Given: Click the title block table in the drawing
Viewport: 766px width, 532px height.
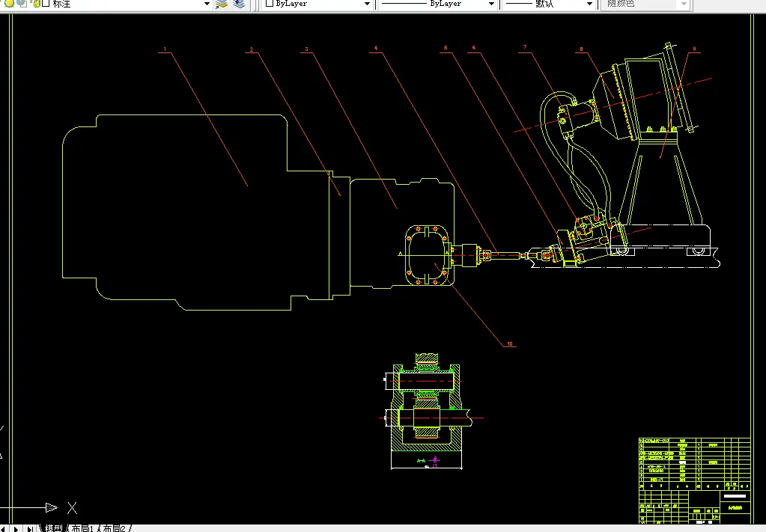Looking at the screenshot, I should pyautogui.click(x=694, y=481).
